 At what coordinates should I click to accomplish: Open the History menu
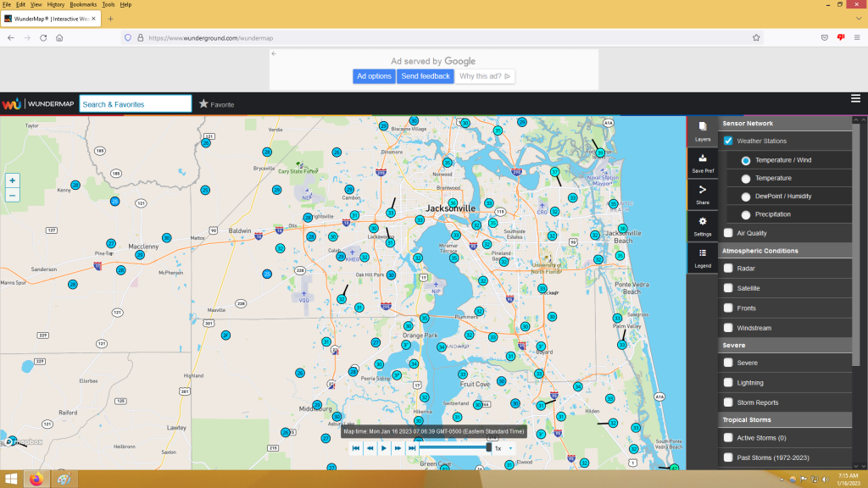[55, 4]
